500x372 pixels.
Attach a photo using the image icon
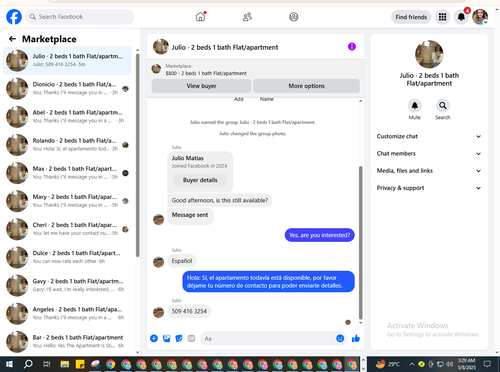(166, 339)
